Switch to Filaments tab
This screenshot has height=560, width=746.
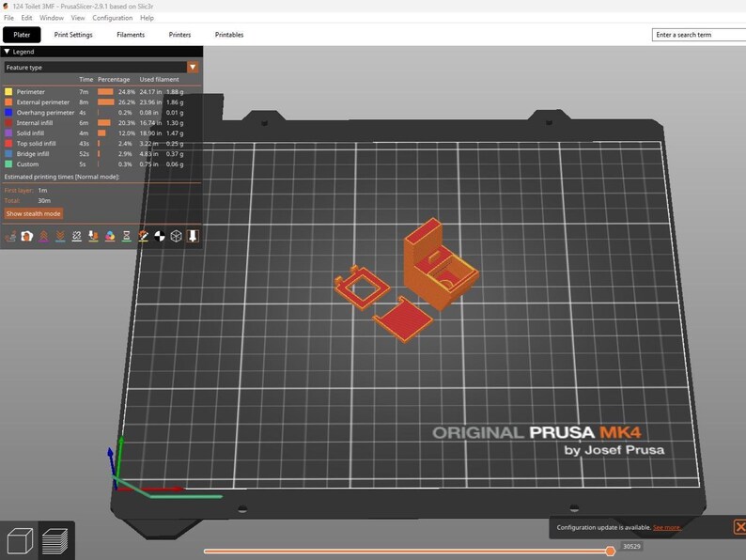tap(131, 35)
